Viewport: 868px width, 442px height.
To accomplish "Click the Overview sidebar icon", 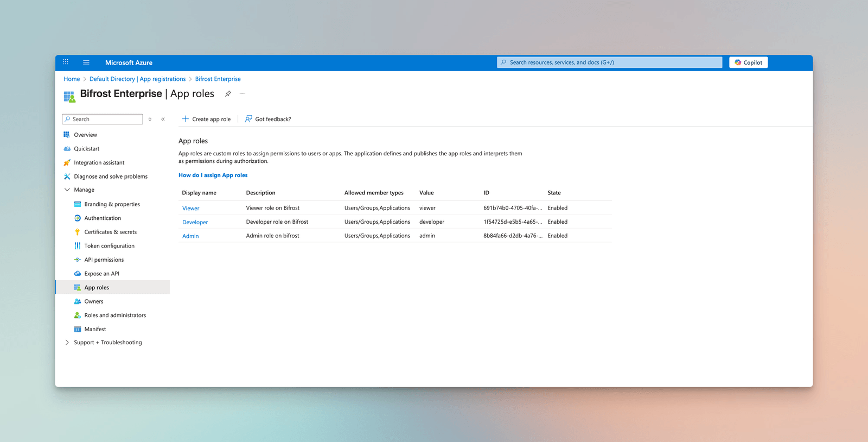I will click(67, 135).
